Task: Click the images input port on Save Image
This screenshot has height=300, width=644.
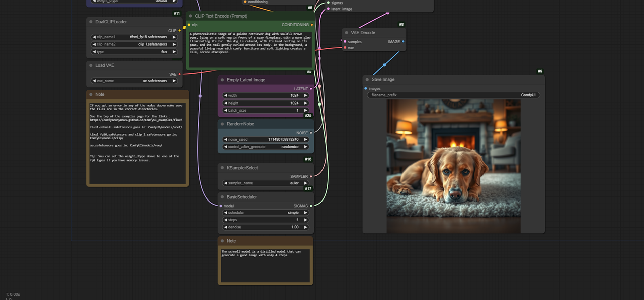Action: pyautogui.click(x=366, y=89)
